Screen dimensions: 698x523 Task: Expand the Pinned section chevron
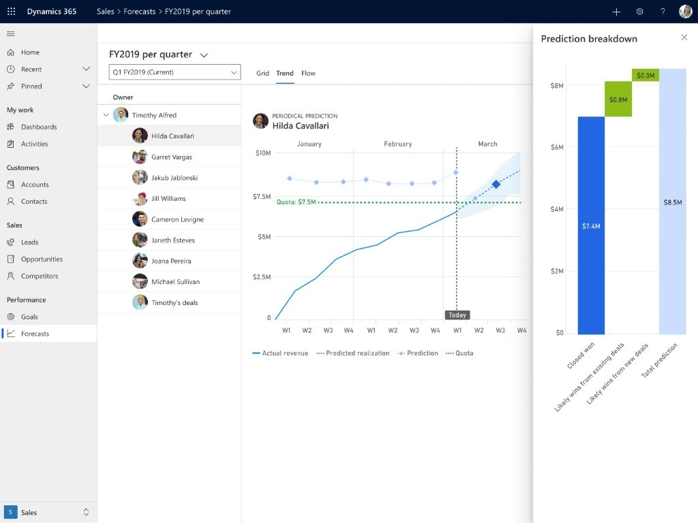tap(86, 86)
